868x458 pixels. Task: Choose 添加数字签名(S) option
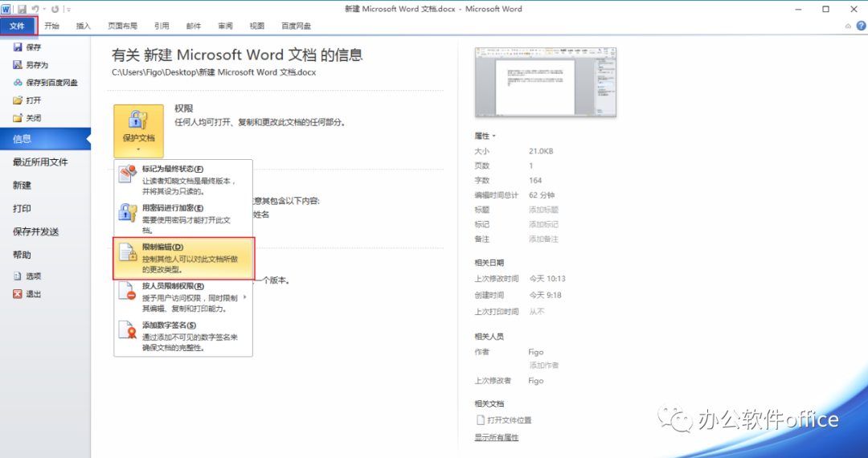coord(183,337)
